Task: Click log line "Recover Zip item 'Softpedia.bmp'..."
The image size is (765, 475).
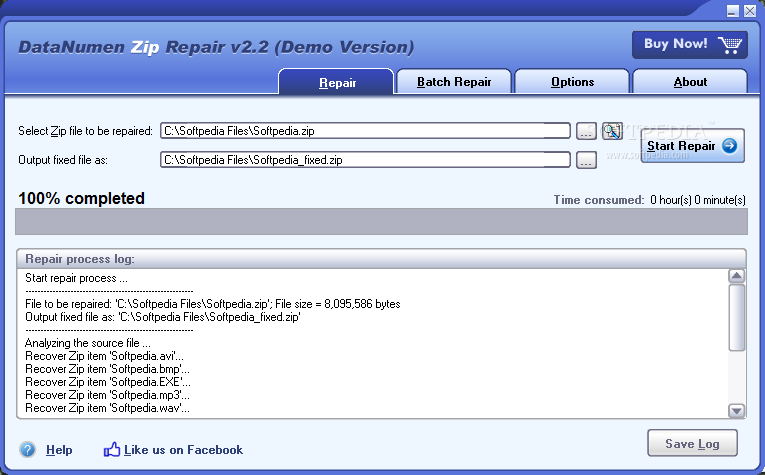Action: click(107, 369)
